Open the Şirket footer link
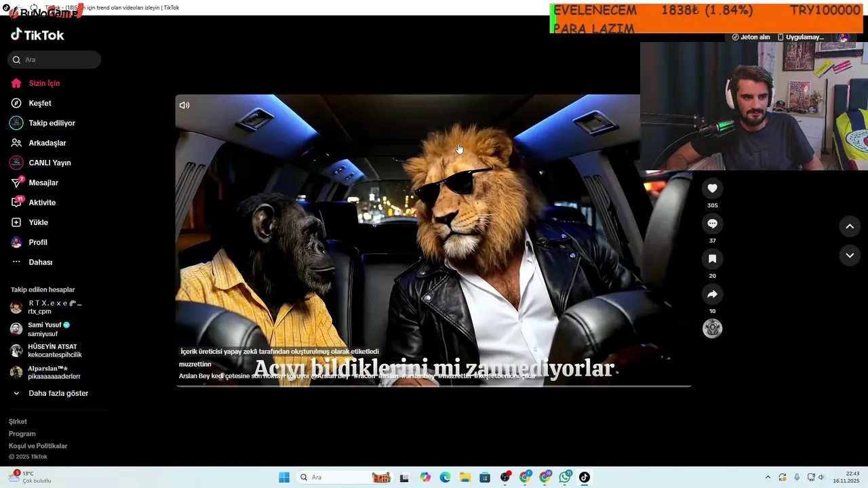 (x=18, y=422)
